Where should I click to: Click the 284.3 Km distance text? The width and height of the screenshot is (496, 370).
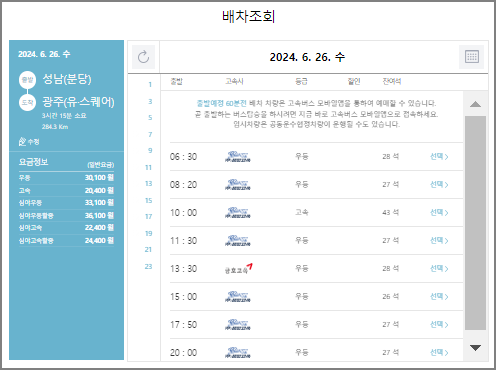[x=55, y=127]
